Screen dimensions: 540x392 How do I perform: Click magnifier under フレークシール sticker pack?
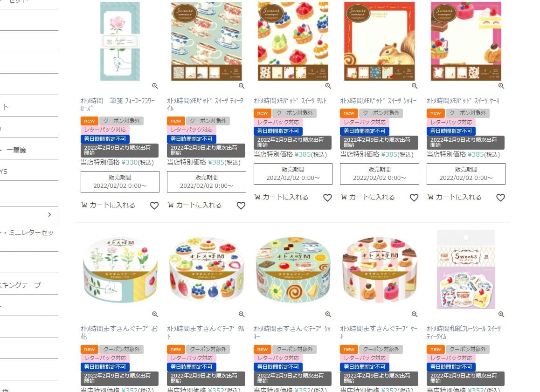click(501, 314)
